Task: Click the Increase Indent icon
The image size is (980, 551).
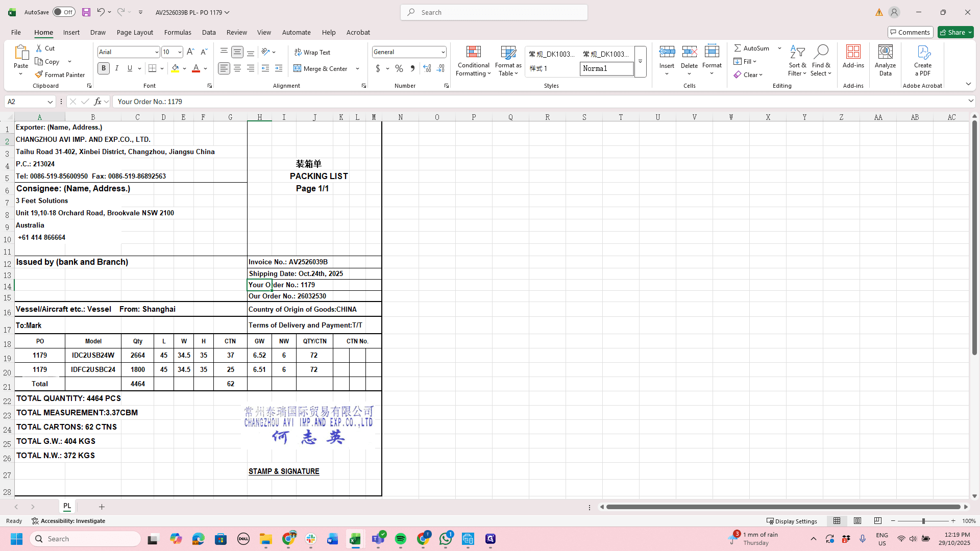Action: click(x=279, y=68)
